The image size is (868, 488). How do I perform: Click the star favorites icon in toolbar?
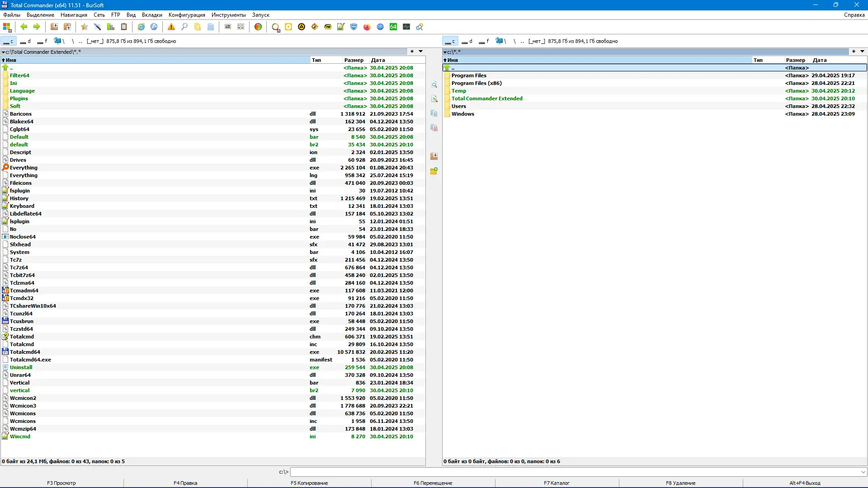point(84,27)
